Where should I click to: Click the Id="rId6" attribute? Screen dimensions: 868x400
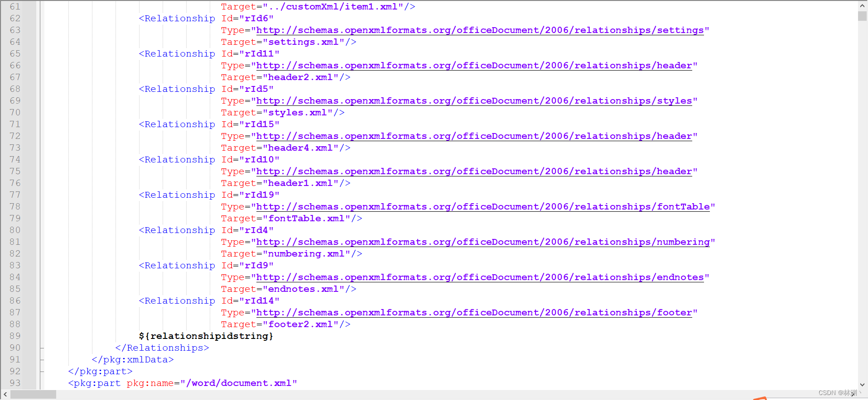click(x=247, y=19)
